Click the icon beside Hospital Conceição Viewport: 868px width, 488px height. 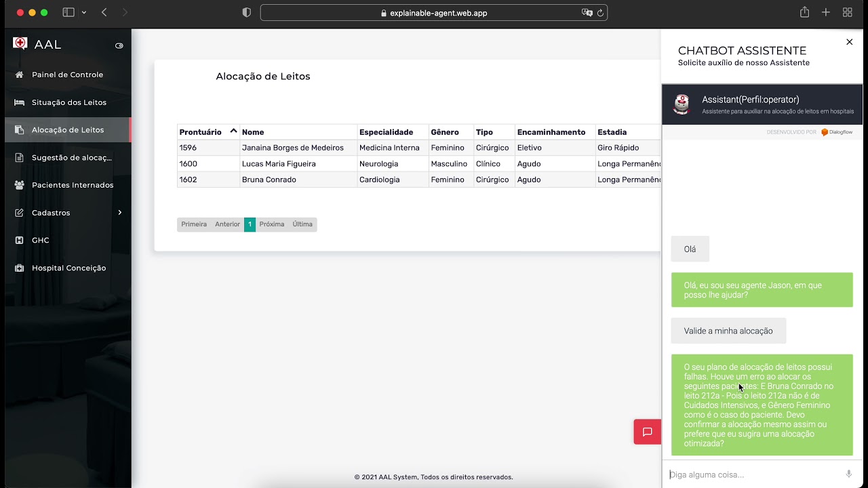click(19, 268)
